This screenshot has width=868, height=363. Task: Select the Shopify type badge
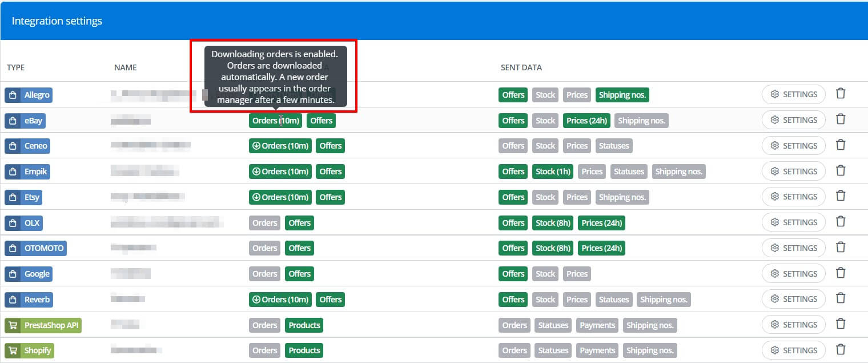pos(29,350)
